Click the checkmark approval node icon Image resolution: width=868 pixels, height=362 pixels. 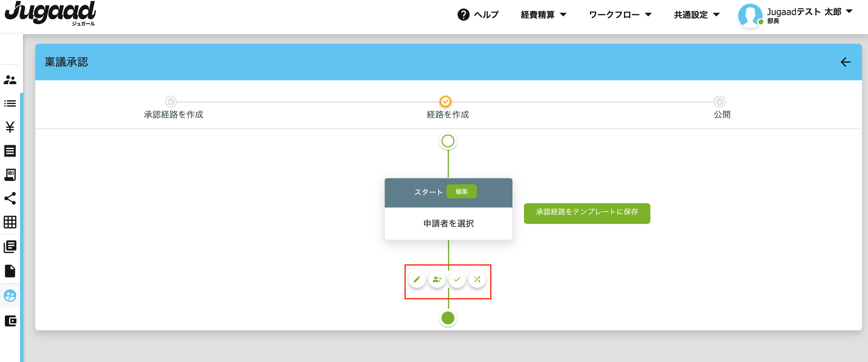click(457, 279)
